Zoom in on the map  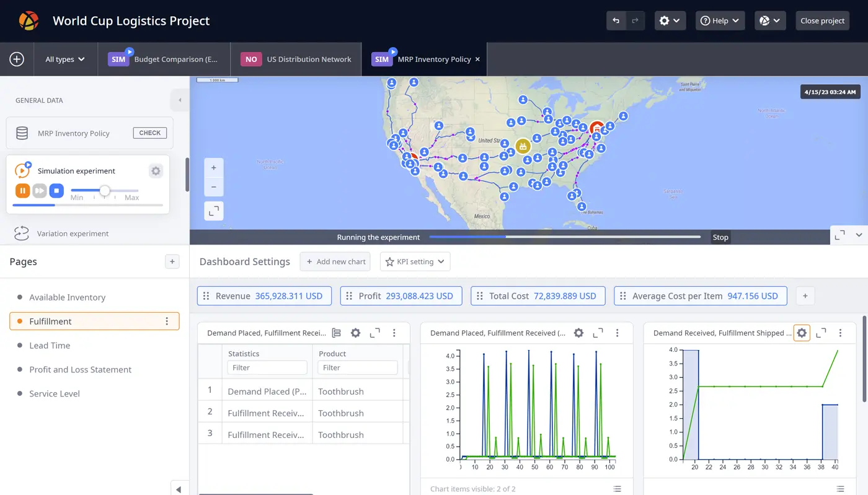[x=214, y=168]
